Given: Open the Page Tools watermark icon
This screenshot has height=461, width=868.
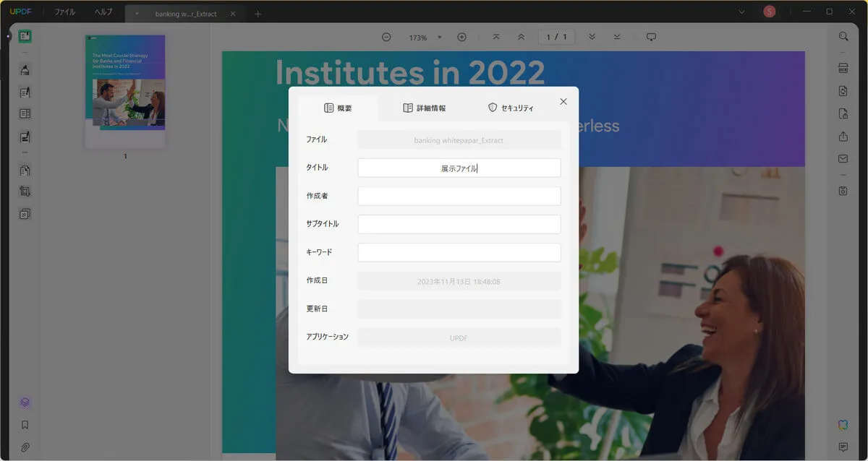Looking at the screenshot, I should point(25,214).
